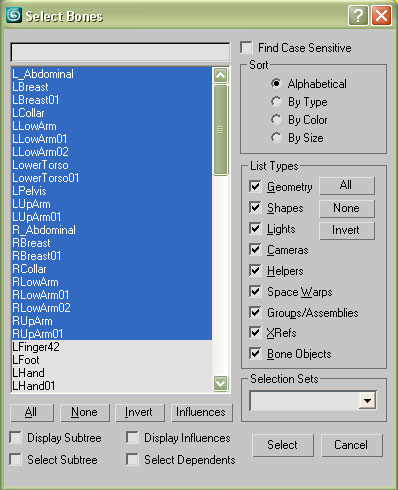Click the List Types Invert button
The image size is (398, 490).
pos(347,230)
